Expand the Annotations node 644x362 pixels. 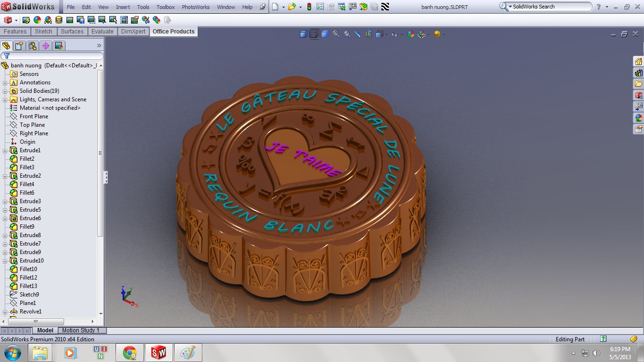pos(5,82)
